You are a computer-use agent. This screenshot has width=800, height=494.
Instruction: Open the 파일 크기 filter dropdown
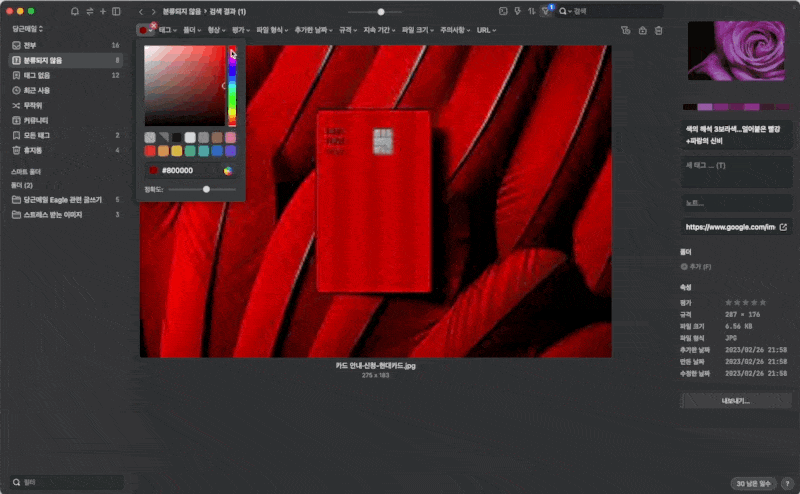(x=418, y=30)
